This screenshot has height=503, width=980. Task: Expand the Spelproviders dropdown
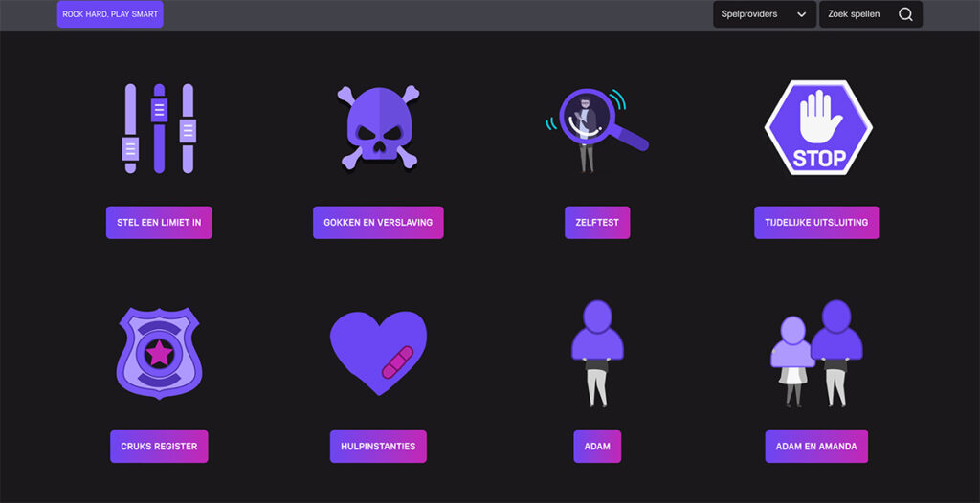765,14
